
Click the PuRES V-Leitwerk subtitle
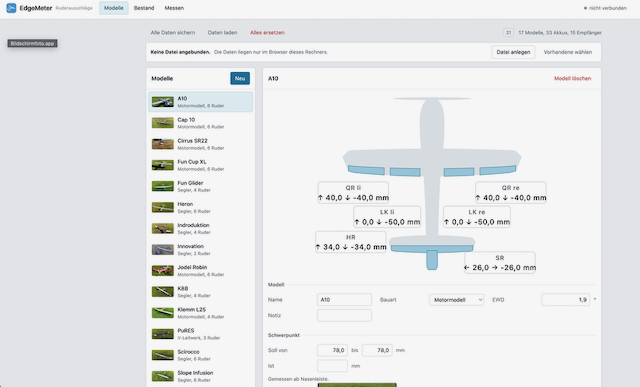pyautogui.click(x=199, y=338)
